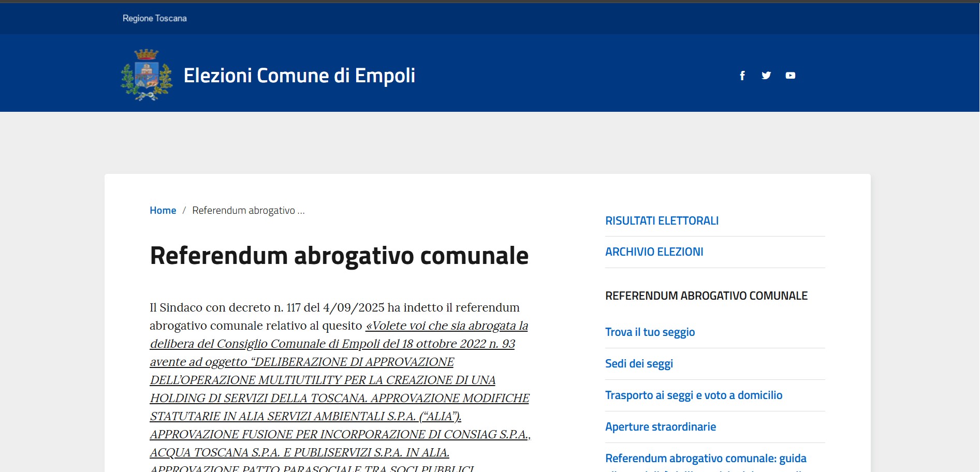Click the Elezioni Comune di Empoli title

[299, 76]
